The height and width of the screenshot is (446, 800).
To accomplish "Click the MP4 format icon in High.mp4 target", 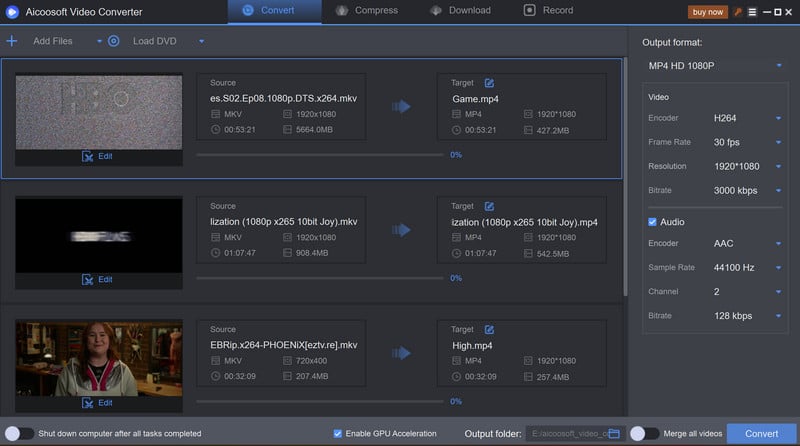I will coord(456,361).
